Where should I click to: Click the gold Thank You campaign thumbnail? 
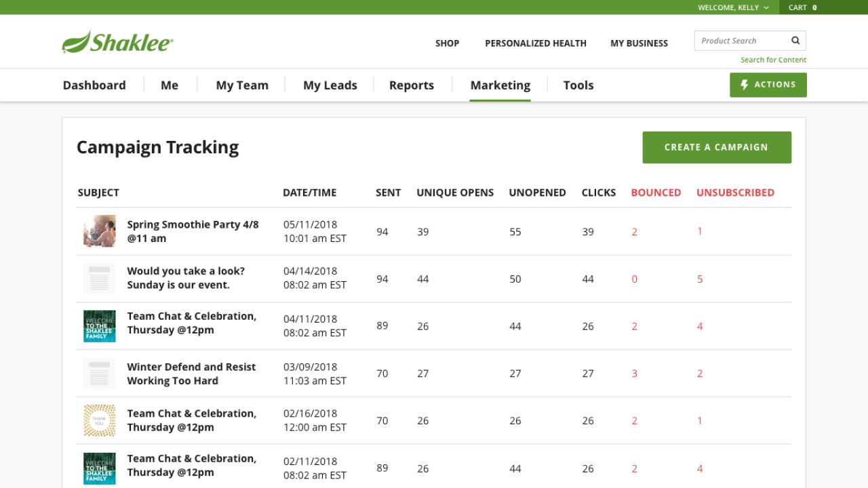(99, 421)
